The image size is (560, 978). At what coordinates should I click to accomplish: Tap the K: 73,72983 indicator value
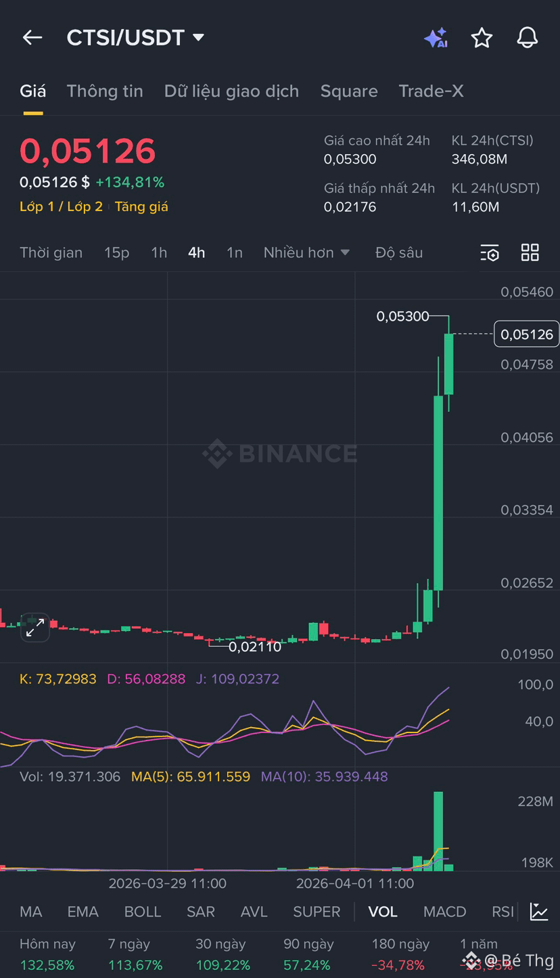click(x=58, y=679)
